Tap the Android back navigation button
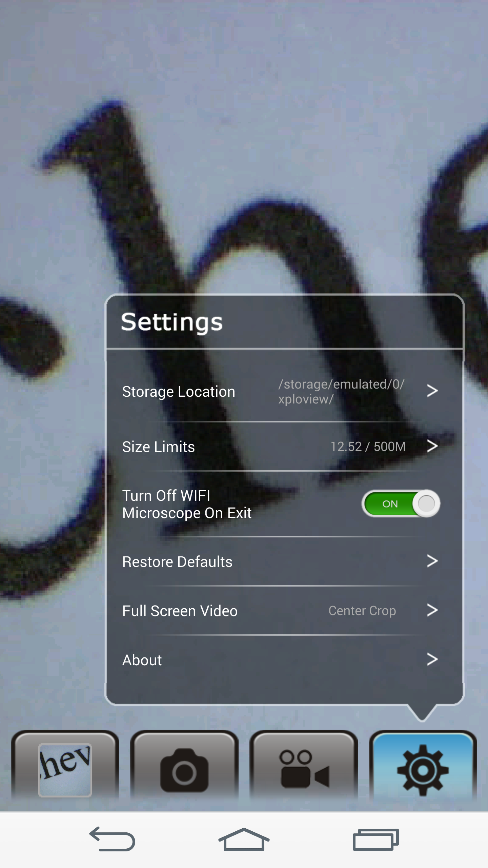Image resolution: width=488 pixels, height=868 pixels. (x=112, y=840)
